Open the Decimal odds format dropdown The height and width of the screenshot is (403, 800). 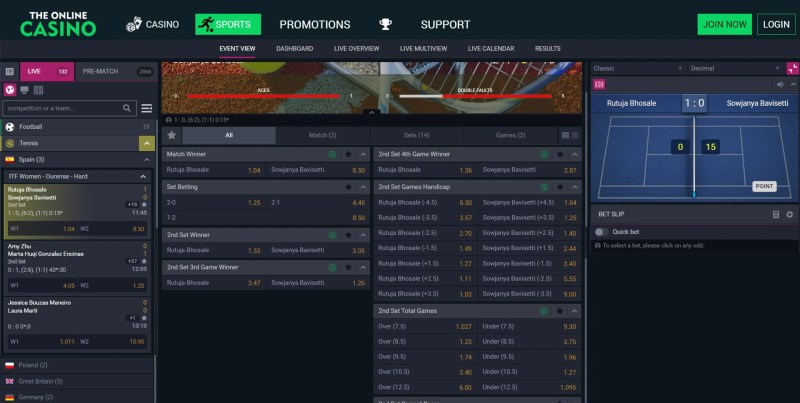735,68
